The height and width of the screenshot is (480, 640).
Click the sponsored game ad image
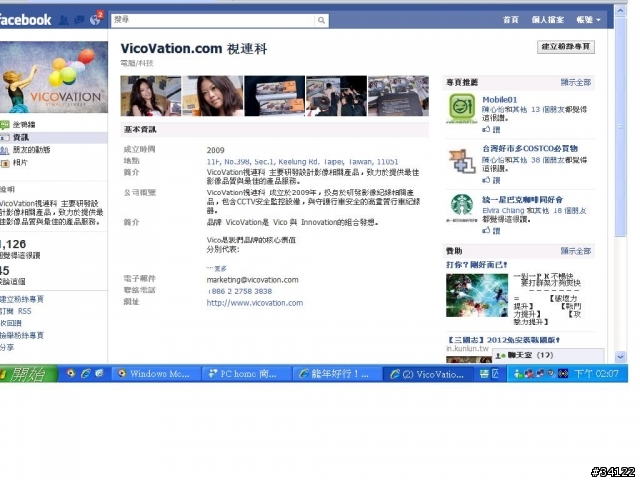click(477, 295)
